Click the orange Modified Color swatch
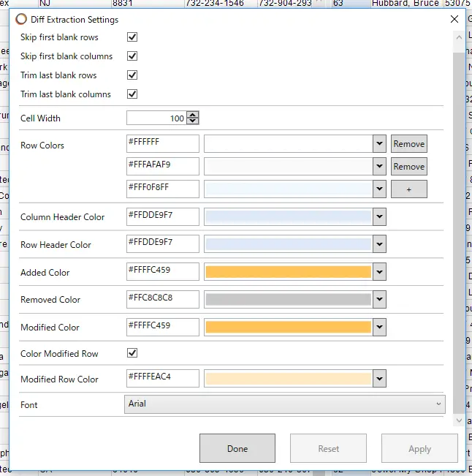Image resolution: width=472 pixels, height=476 pixels. tap(288, 327)
